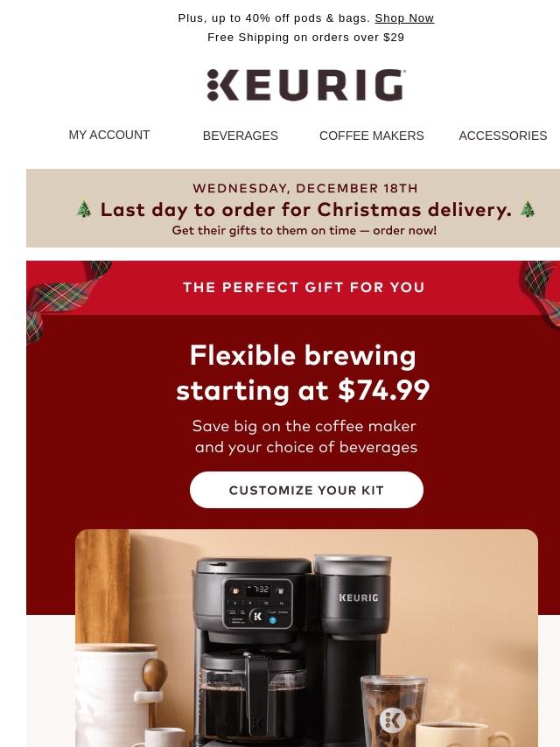Click the right plaid ribbon decoration
Screen dimensions: 560x747
click(542, 294)
